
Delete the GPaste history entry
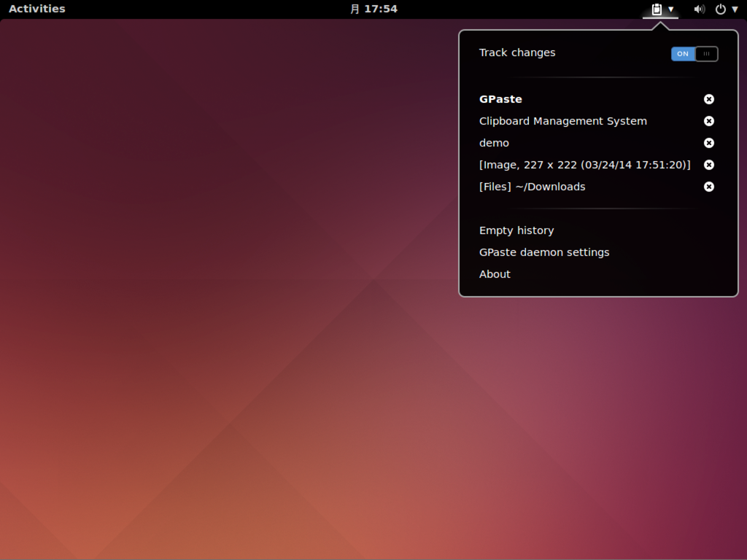(709, 99)
